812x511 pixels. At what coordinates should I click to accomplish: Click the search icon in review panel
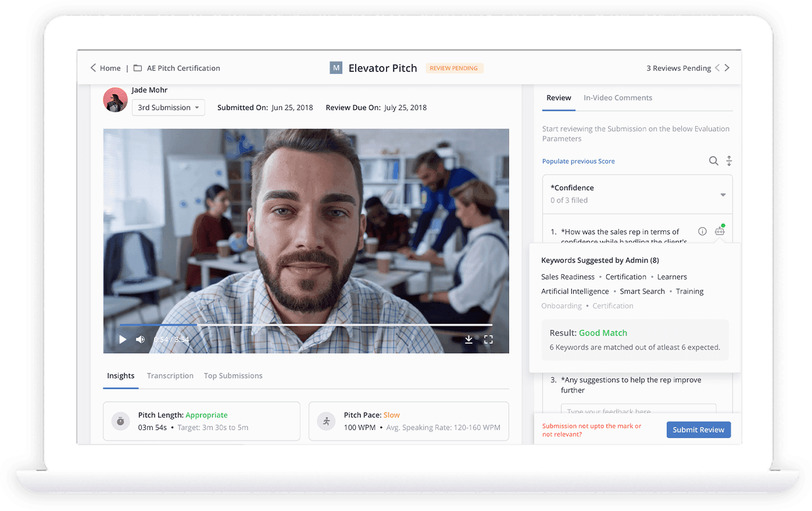point(713,161)
